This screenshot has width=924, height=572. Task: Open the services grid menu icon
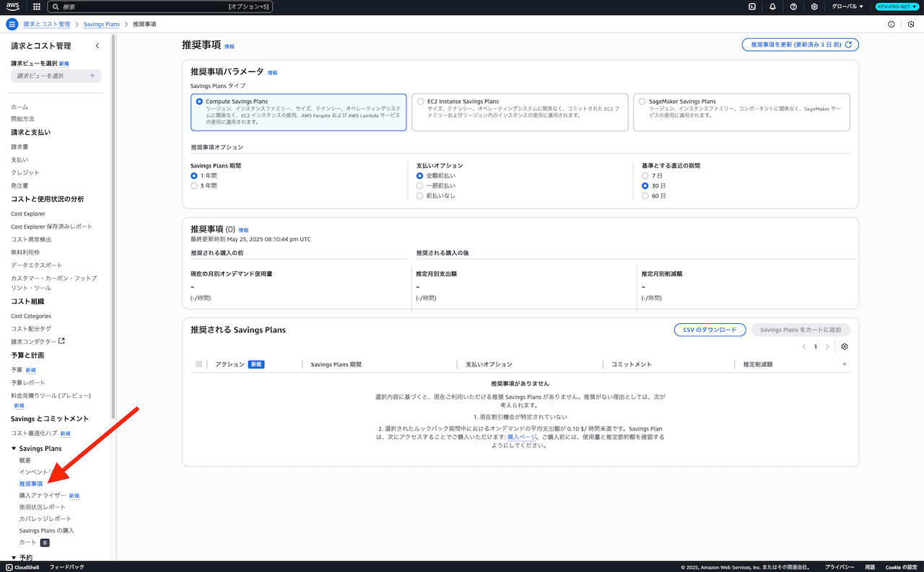pos(37,6)
